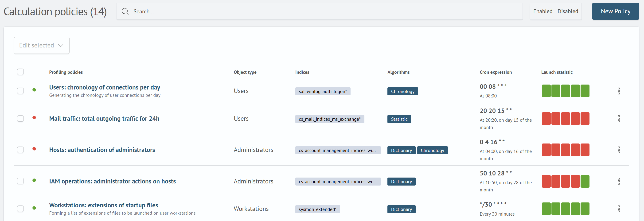
Task: Click the New Policy button
Action: click(615, 11)
